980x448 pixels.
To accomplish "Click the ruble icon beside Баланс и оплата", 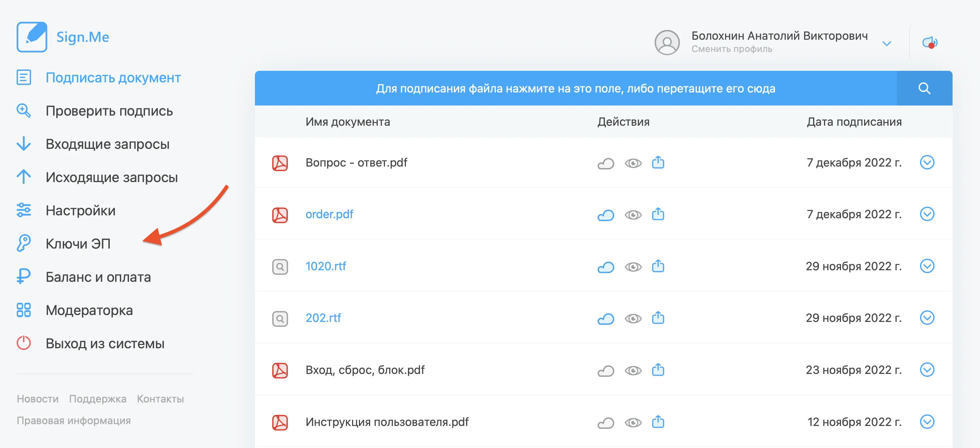I will [23, 276].
